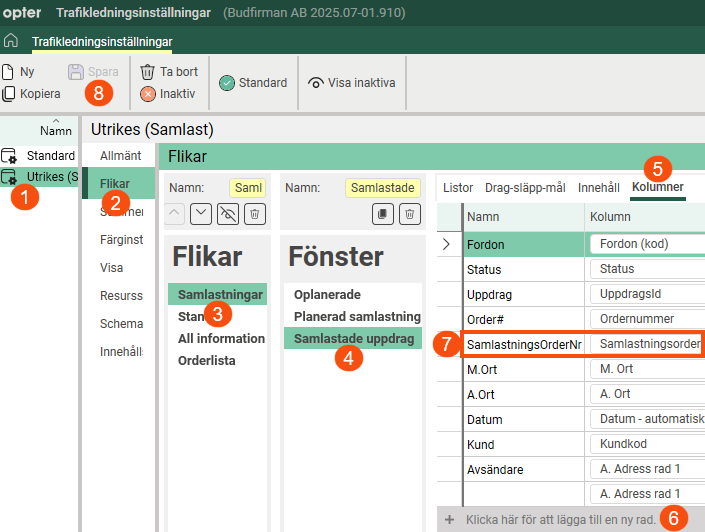Click the home icon in tab bar
Viewport: 705px width, 532px height.
click(x=12, y=41)
